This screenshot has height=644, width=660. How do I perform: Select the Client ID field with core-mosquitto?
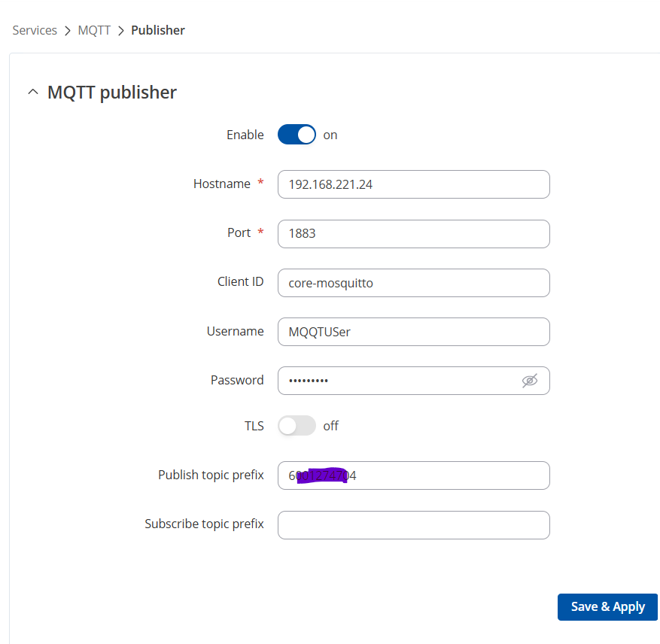coord(413,283)
